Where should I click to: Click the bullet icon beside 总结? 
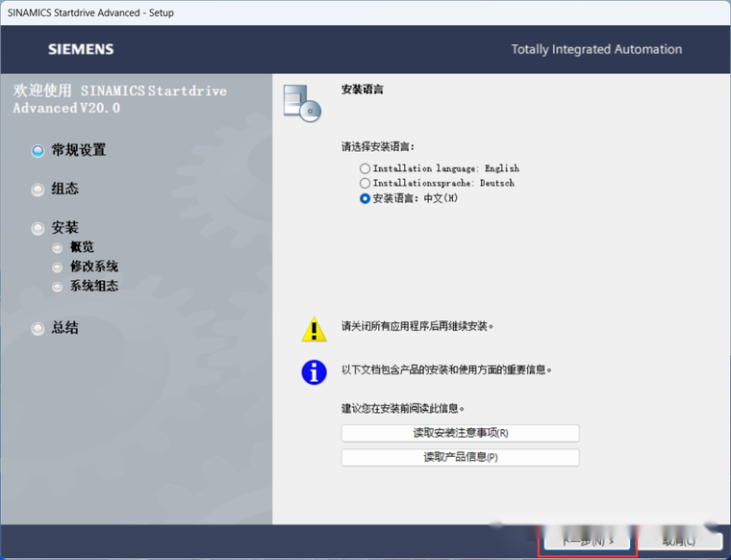pos(38,328)
